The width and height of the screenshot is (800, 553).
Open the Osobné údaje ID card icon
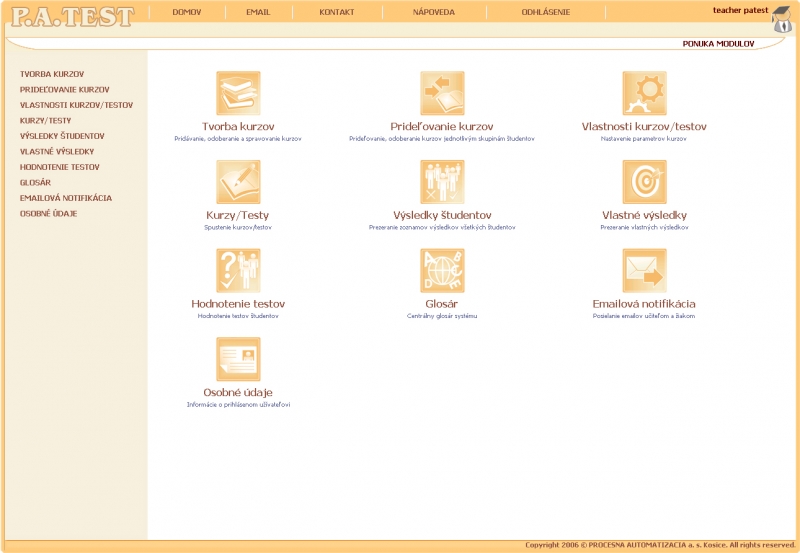click(x=238, y=359)
